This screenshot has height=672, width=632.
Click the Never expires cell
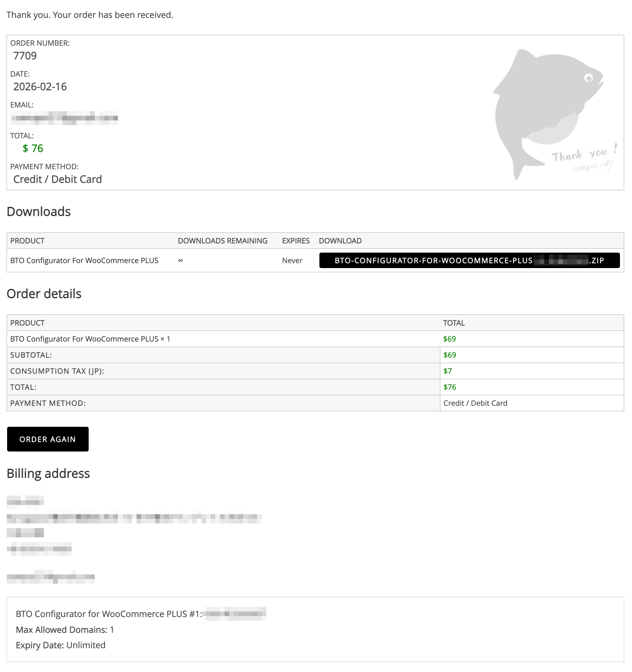pyautogui.click(x=292, y=261)
